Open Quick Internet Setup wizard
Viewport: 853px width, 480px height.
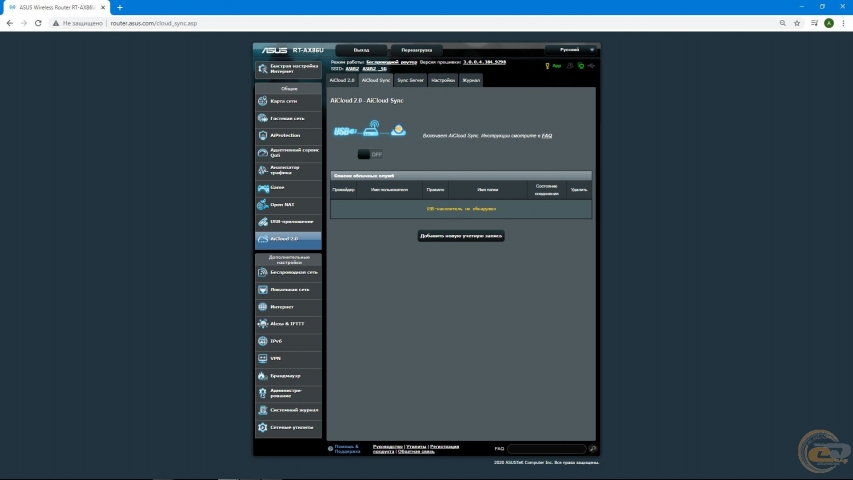288,69
